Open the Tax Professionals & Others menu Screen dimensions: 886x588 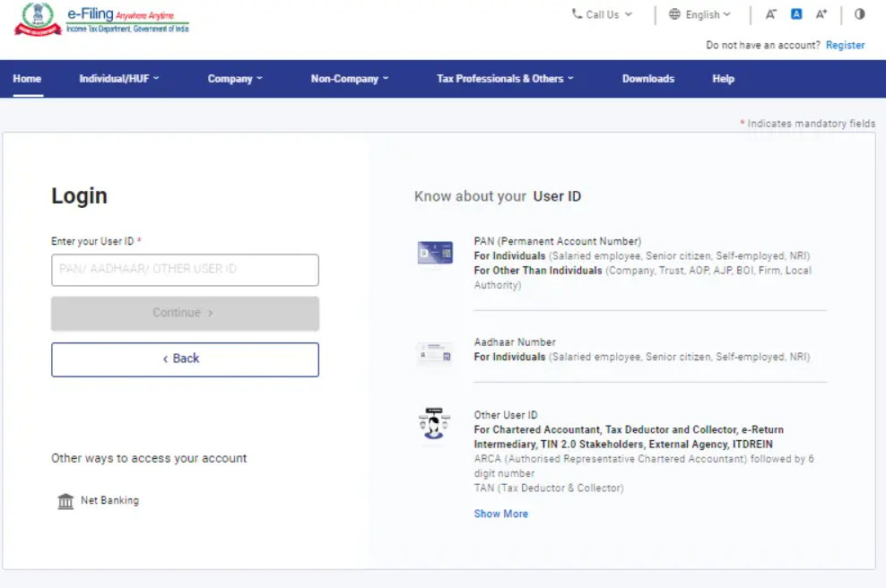click(x=505, y=79)
